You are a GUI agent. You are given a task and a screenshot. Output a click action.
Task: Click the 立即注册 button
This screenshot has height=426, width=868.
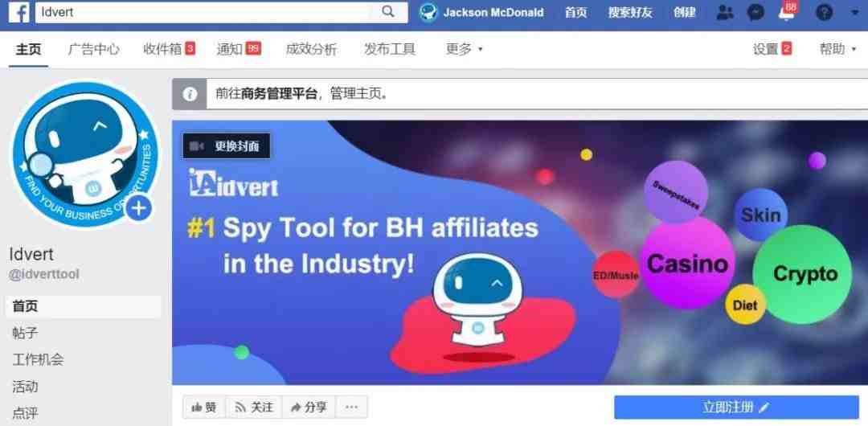[736, 408]
